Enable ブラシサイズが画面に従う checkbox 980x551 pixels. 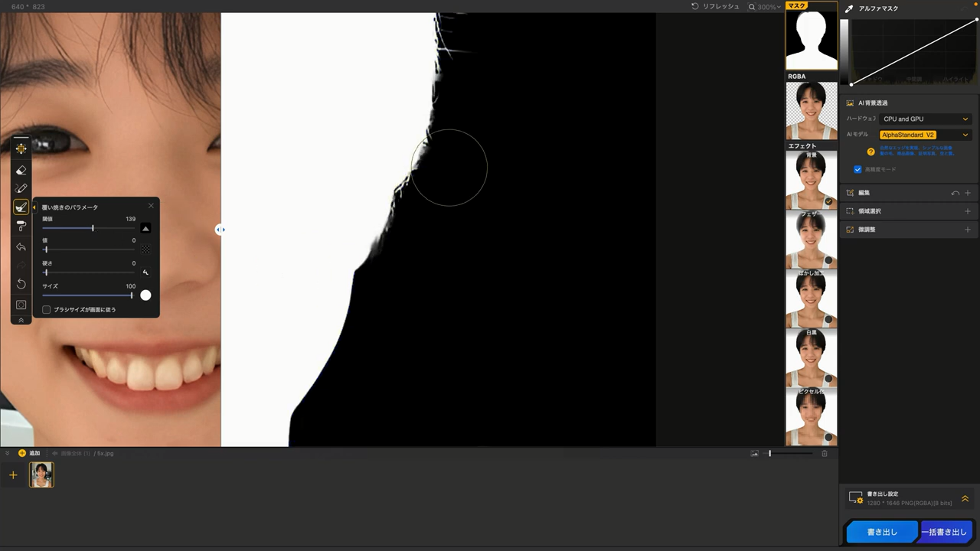[x=47, y=310]
